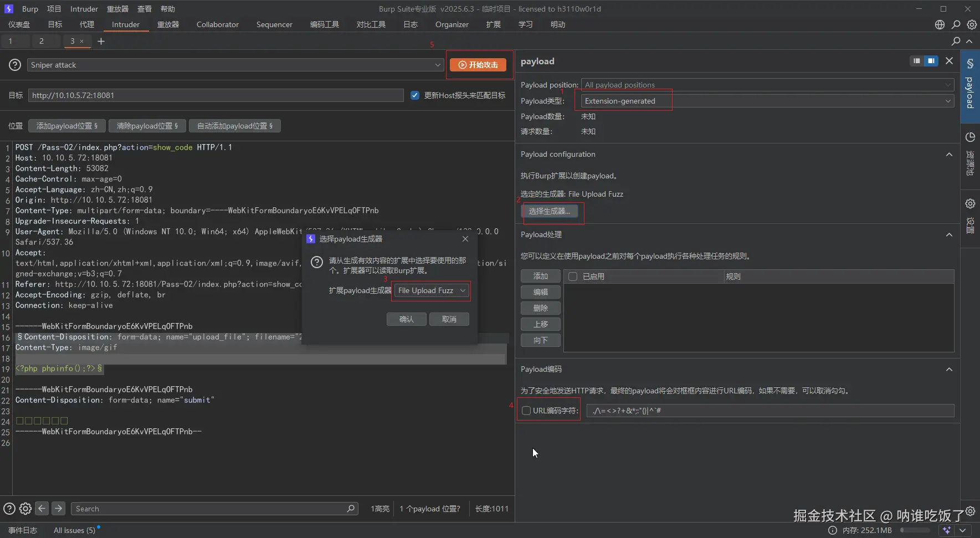The image size is (980, 538).
Task: Go to next search match arrow
Action: point(58,508)
